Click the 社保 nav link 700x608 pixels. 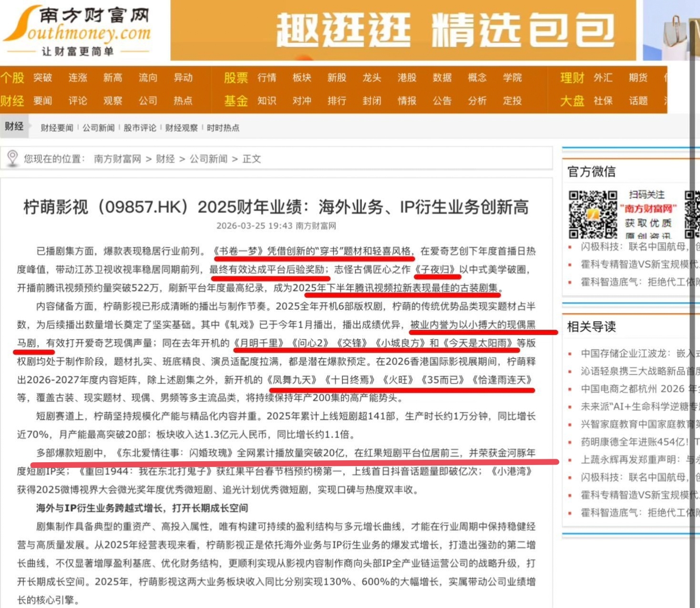pos(603,101)
